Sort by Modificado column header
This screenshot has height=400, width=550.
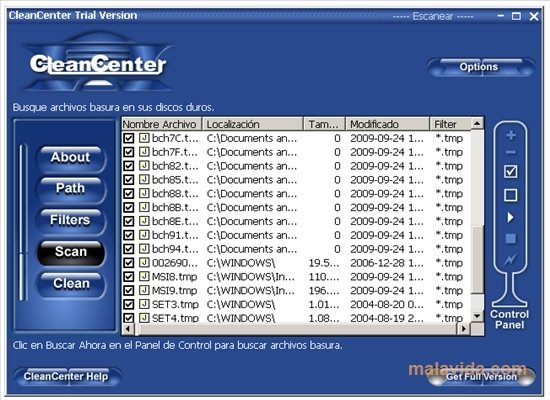pos(388,124)
